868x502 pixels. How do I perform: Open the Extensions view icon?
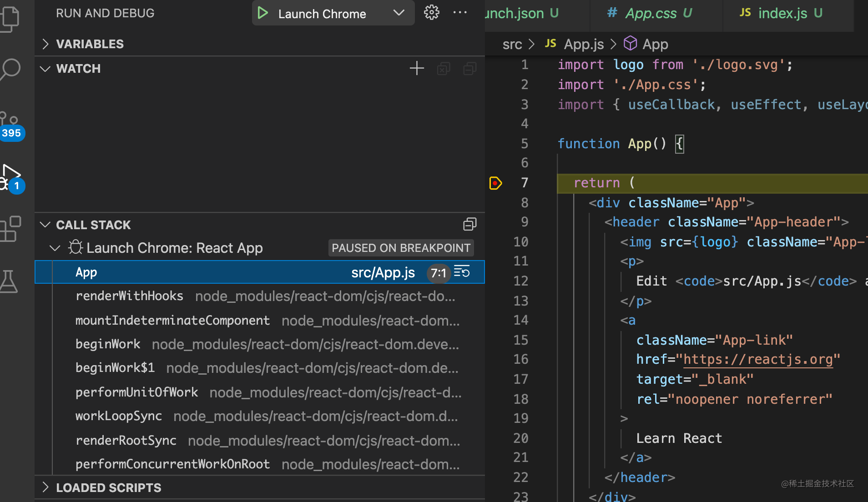10,229
